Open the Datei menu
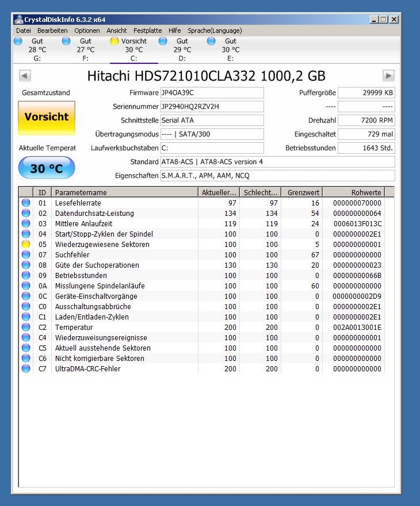The height and width of the screenshot is (506, 420). pyautogui.click(x=24, y=31)
